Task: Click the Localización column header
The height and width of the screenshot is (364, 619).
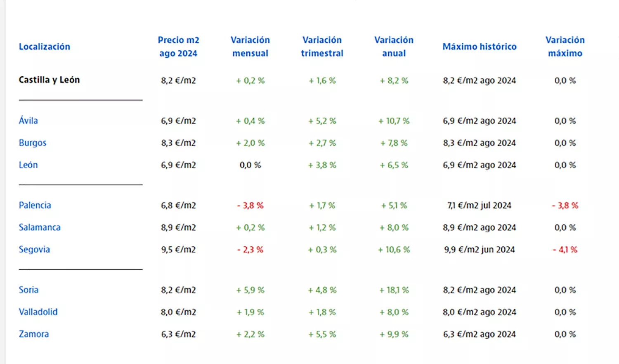Action: [45, 47]
